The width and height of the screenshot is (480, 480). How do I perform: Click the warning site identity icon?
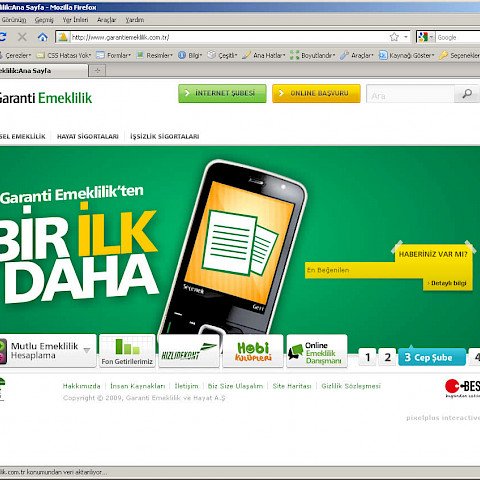tap(63, 37)
